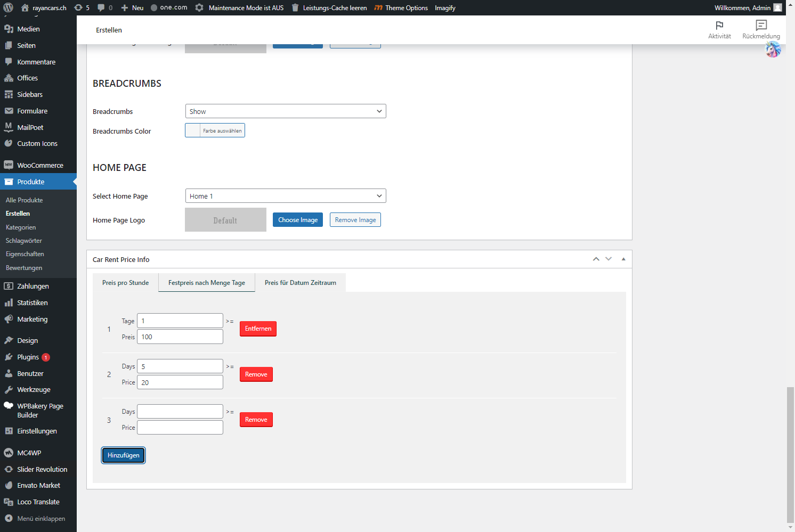
Task: Click the Price field in row 2
Action: tap(180, 382)
